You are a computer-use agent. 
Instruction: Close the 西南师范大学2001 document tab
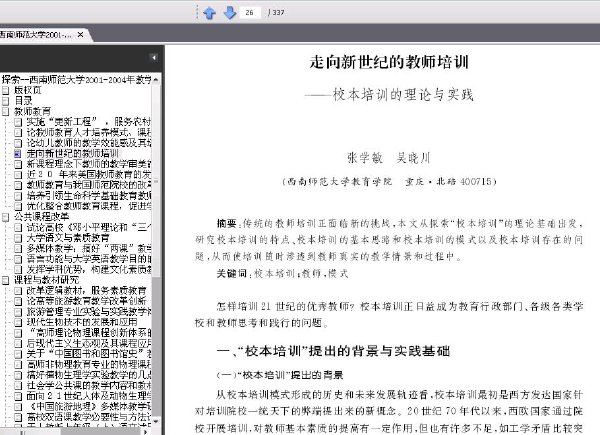point(80,35)
